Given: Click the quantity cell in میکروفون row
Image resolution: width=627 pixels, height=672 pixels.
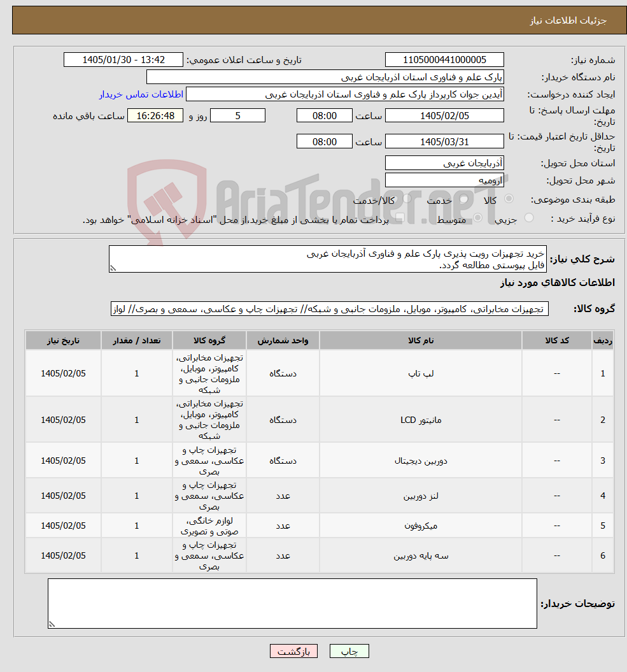Looking at the screenshot, I should click(x=137, y=525).
